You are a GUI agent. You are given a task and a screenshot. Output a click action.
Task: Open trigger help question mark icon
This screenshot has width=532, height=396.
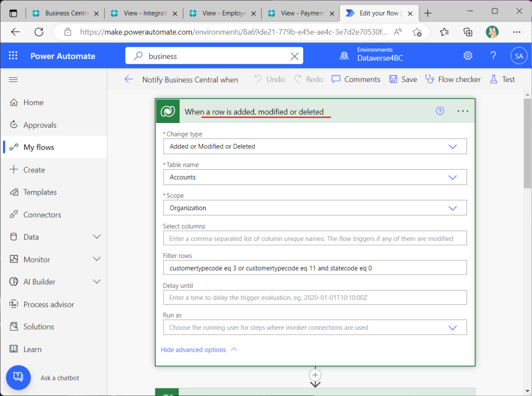click(x=440, y=111)
